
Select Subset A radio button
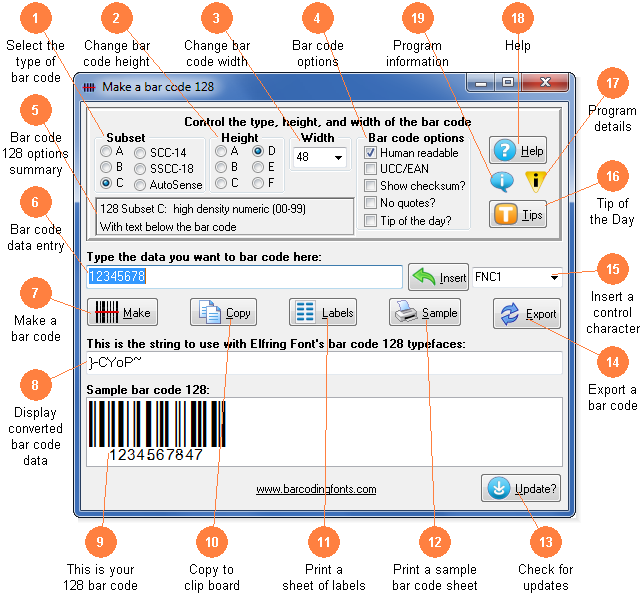[106, 151]
